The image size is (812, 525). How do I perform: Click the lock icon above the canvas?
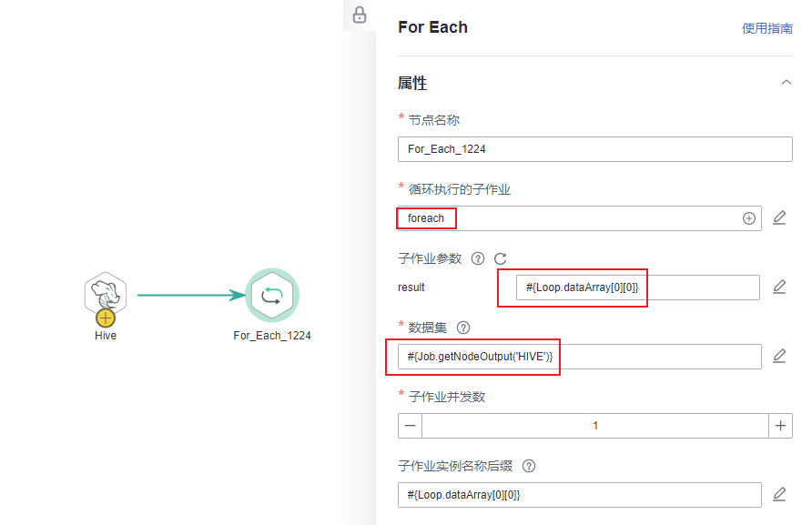(360, 15)
